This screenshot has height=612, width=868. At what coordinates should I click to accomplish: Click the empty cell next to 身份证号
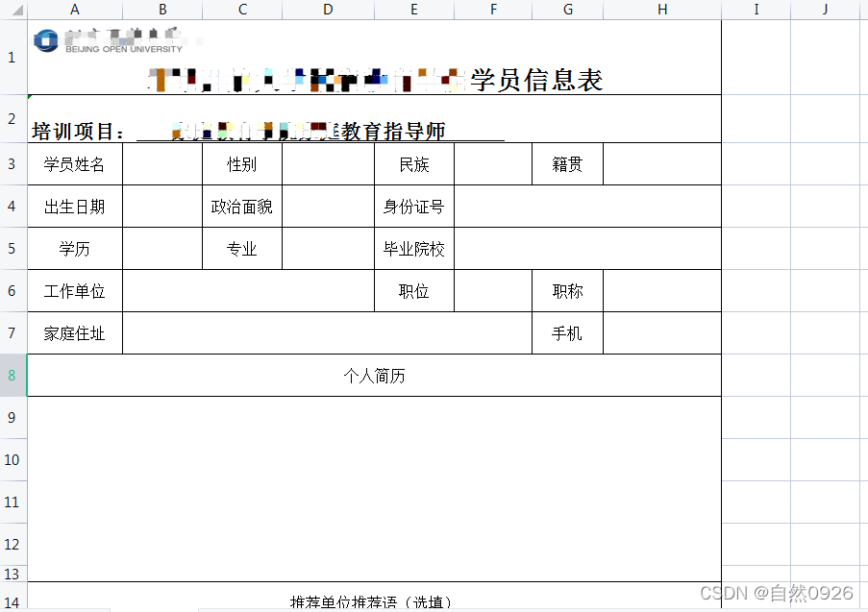click(x=588, y=206)
